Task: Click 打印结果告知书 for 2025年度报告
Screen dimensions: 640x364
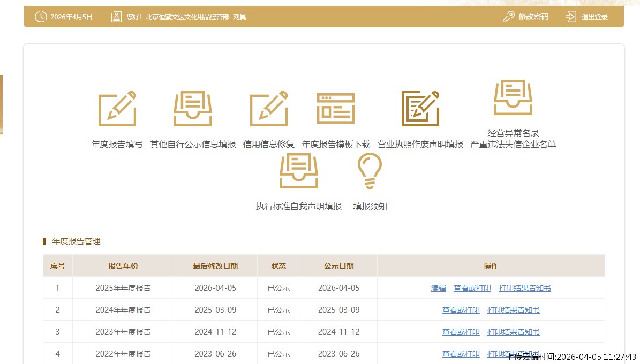Action: (x=525, y=288)
